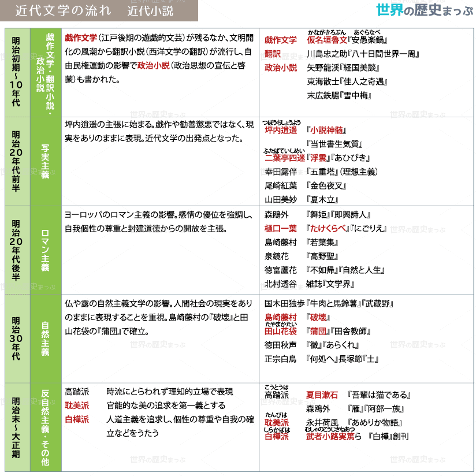Click the title 『五重塔』
The image size is (476, 476).
click(322, 172)
